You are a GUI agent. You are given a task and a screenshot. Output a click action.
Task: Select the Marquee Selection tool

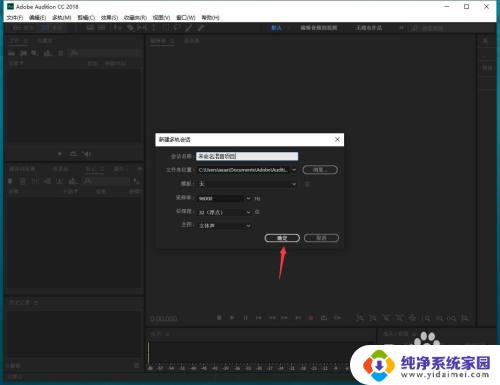pos(166,28)
